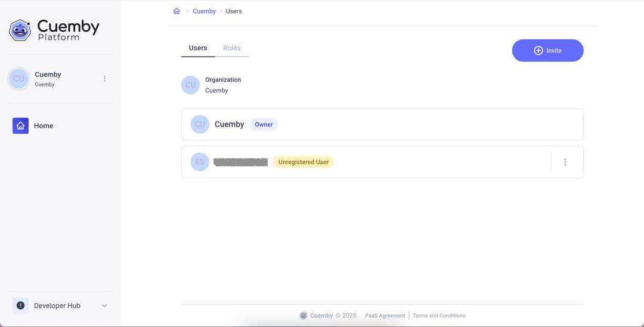Open sidebar Cuemby account options menu
The height and width of the screenshot is (327, 644).
click(x=105, y=78)
